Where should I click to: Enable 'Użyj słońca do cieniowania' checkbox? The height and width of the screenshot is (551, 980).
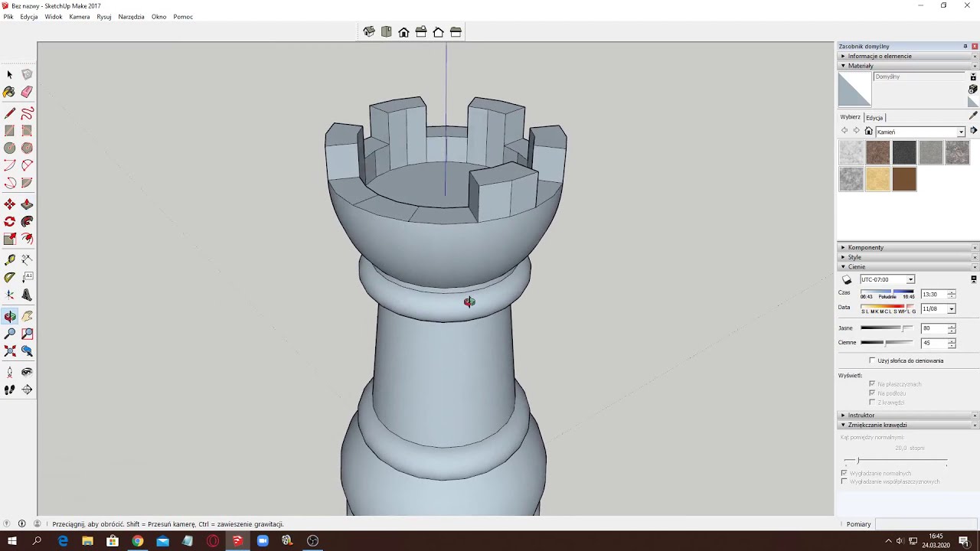point(872,360)
